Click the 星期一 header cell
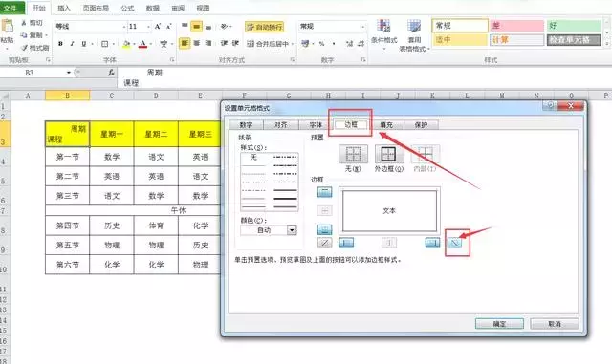This screenshot has width=612, height=364. point(112,134)
